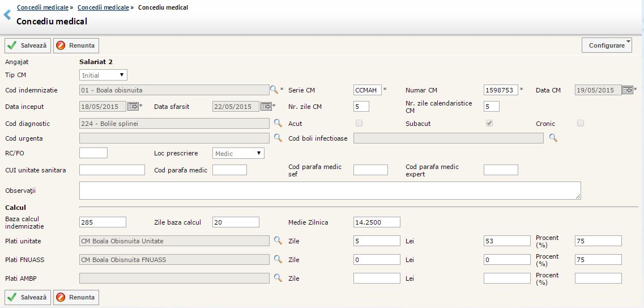Click the Serie CM input field
This screenshot has width=644, height=308.
(367, 90)
